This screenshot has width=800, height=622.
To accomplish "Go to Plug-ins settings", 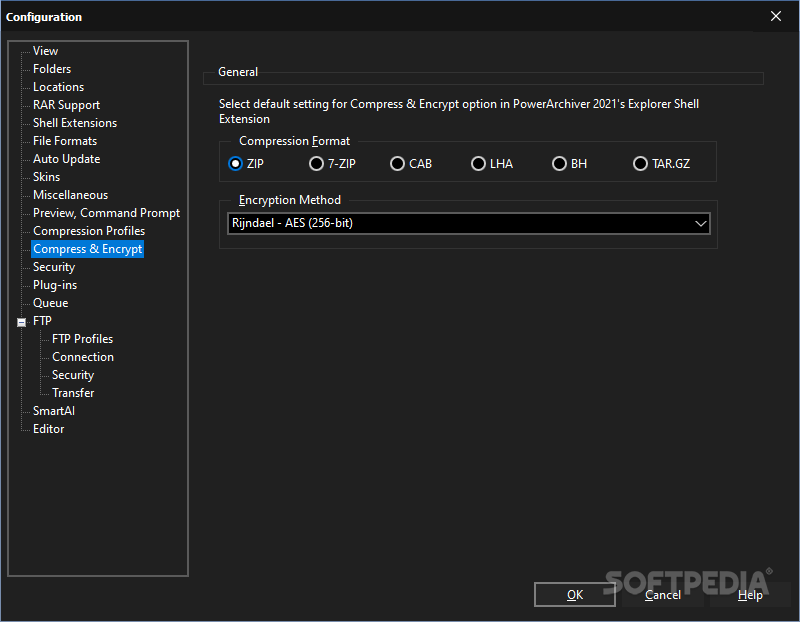I will tap(55, 285).
